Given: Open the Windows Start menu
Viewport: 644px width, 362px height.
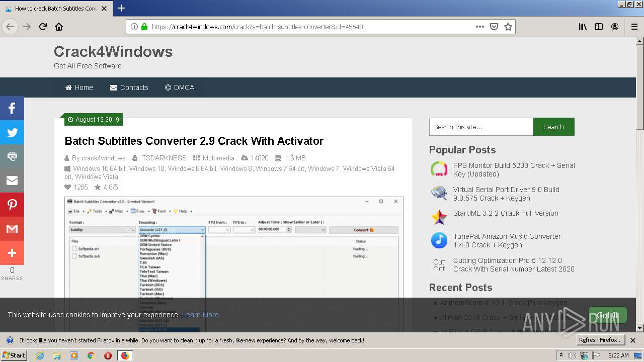Looking at the screenshot, I should [14, 355].
